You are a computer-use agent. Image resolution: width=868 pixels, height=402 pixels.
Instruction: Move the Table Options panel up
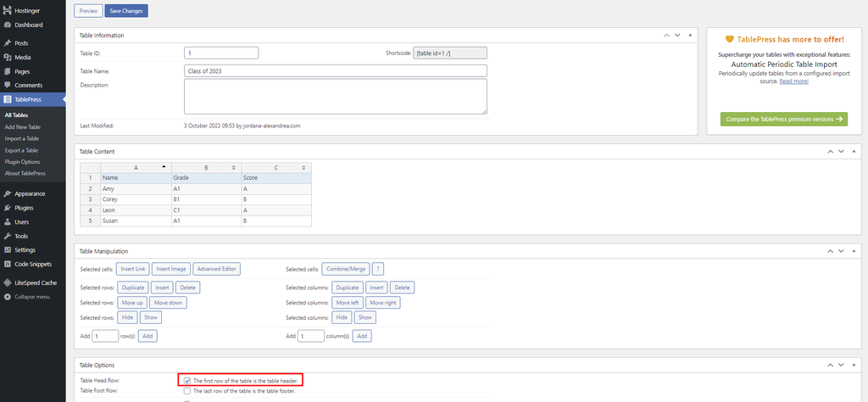click(x=831, y=366)
